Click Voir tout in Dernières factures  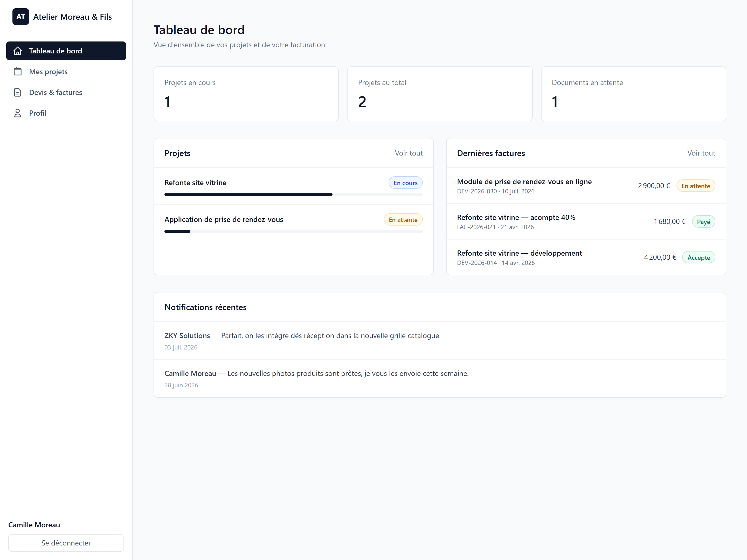pos(701,153)
